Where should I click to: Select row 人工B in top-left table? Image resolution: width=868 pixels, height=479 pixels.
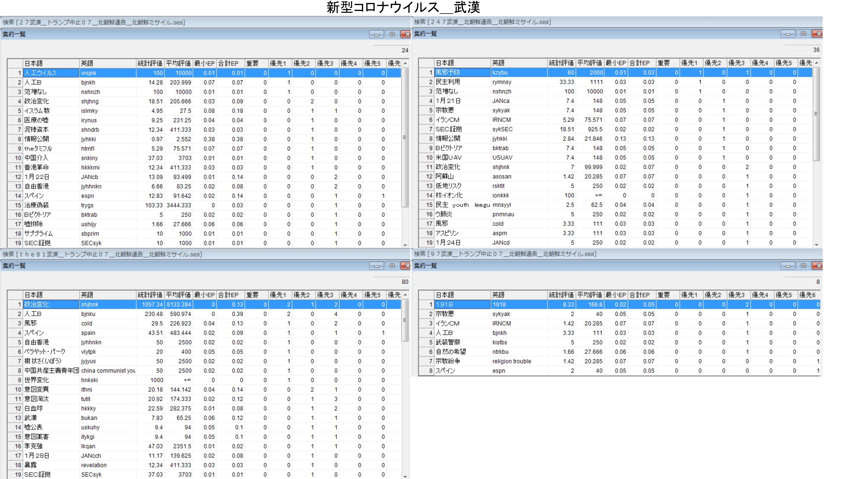click(x=51, y=82)
